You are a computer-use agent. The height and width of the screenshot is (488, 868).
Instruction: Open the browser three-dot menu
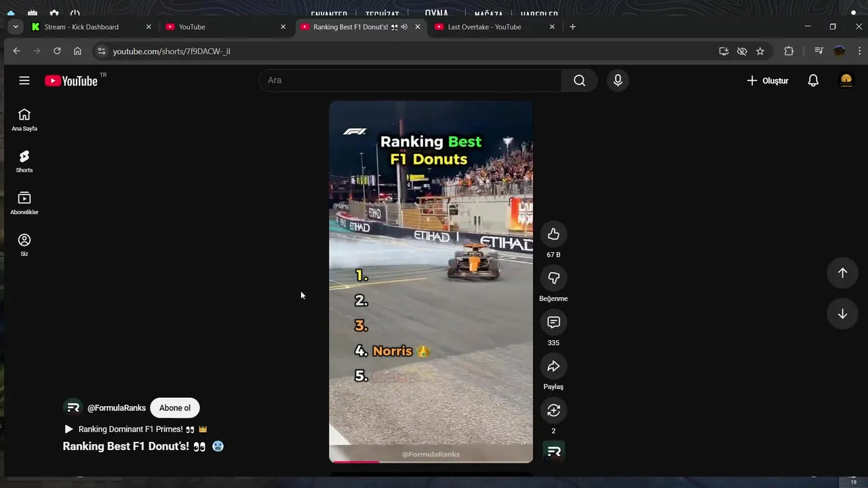click(860, 51)
